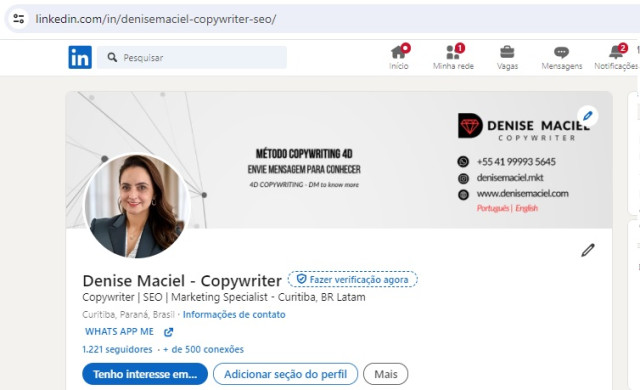Open Minha rede network icon
The width and height of the screenshot is (640, 390).
[x=453, y=52]
